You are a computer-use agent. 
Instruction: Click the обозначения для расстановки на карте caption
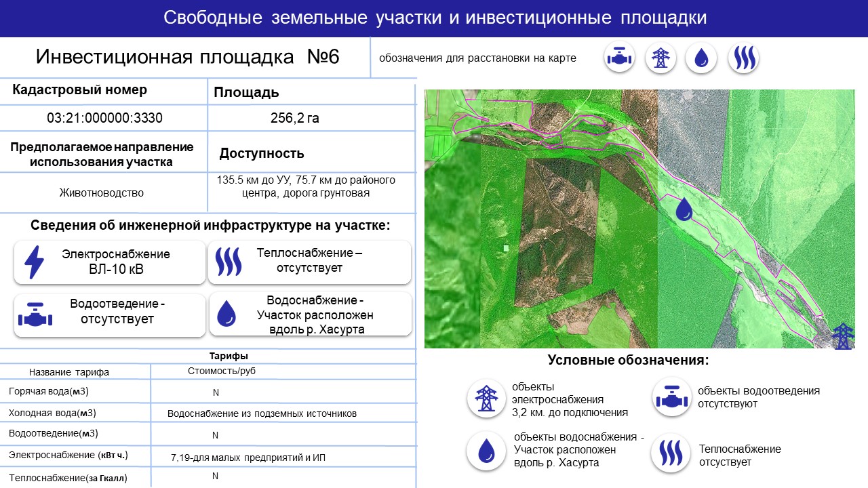(477, 58)
